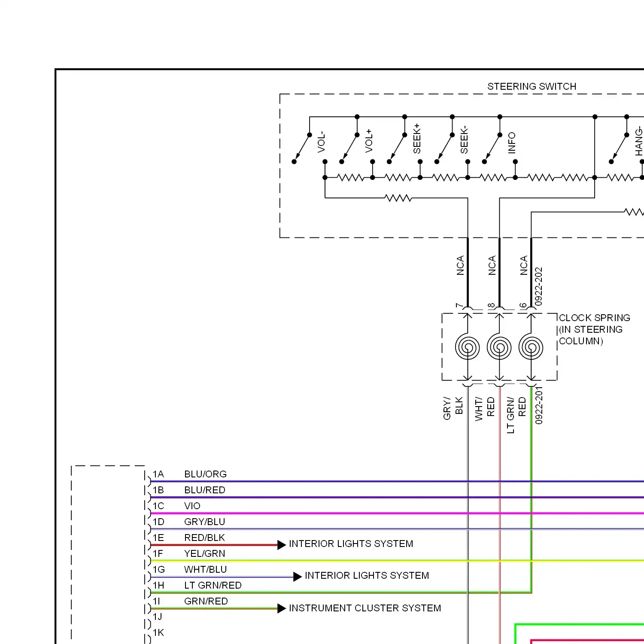
Task: Select clock spring pin 7 label
Action: [459, 305]
